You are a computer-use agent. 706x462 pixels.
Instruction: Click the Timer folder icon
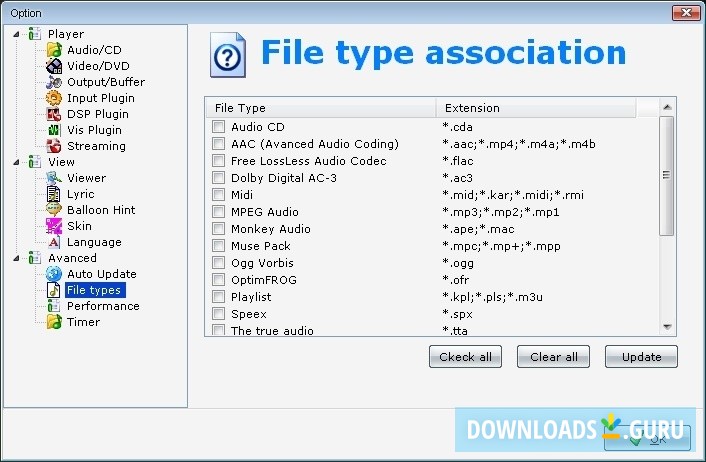[x=54, y=322]
